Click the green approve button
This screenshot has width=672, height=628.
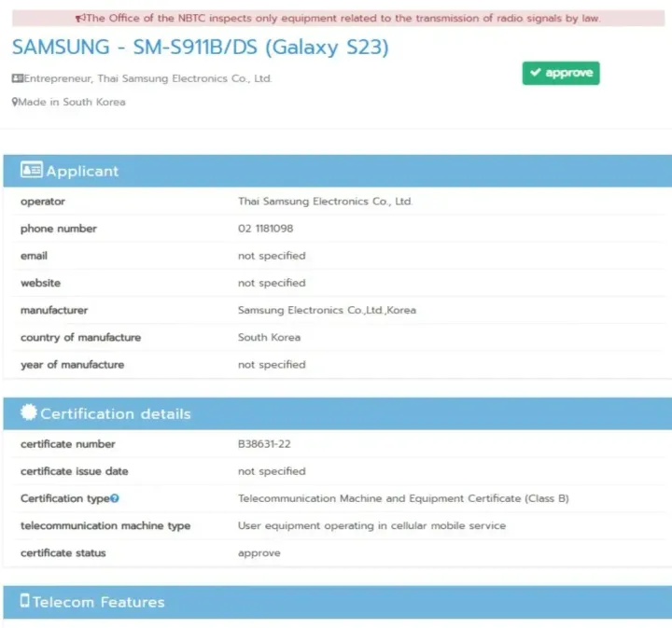tap(560, 73)
